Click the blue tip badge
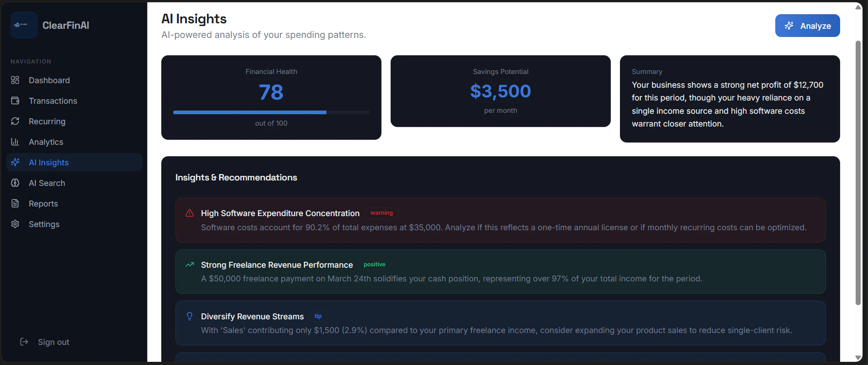Image resolution: width=868 pixels, height=365 pixels. (318, 316)
